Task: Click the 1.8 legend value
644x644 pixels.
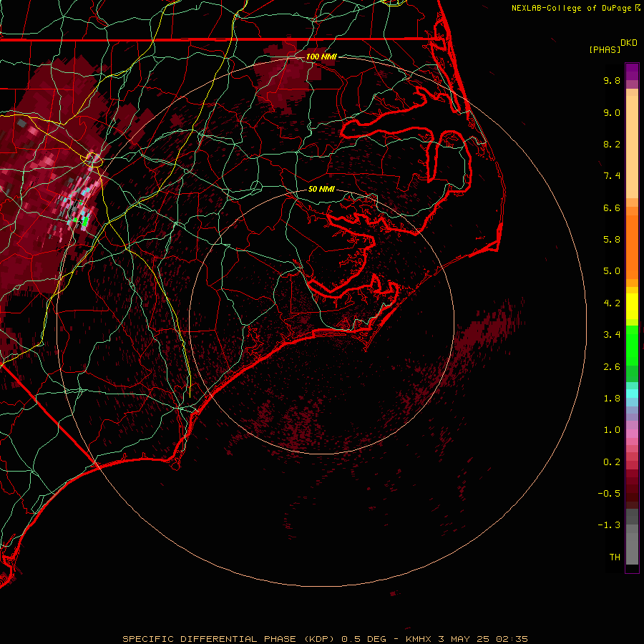Action: (x=612, y=399)
